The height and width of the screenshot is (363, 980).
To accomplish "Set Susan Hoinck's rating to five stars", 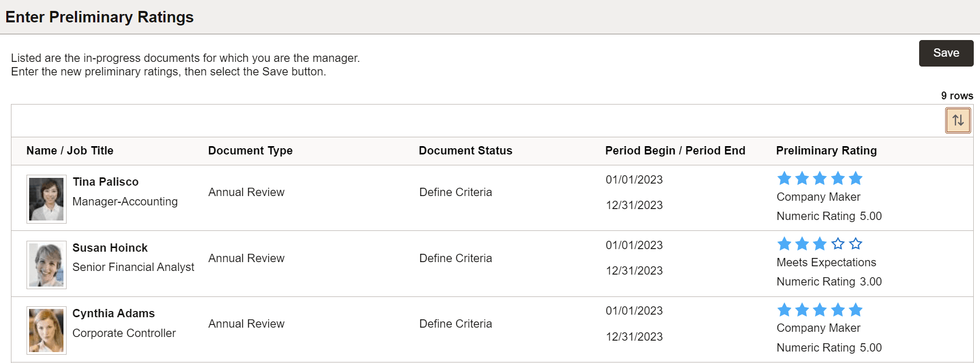I will point(855,244).
